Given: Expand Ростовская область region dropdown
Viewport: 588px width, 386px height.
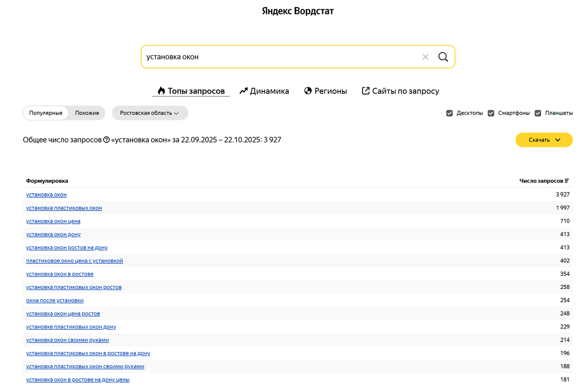Looking at the screenshot, I should (150, 113).
